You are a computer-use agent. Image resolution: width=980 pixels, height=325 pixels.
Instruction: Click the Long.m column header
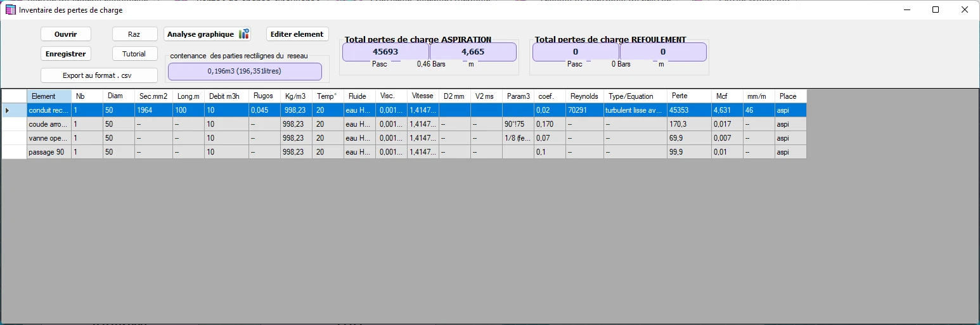point(188,96)
